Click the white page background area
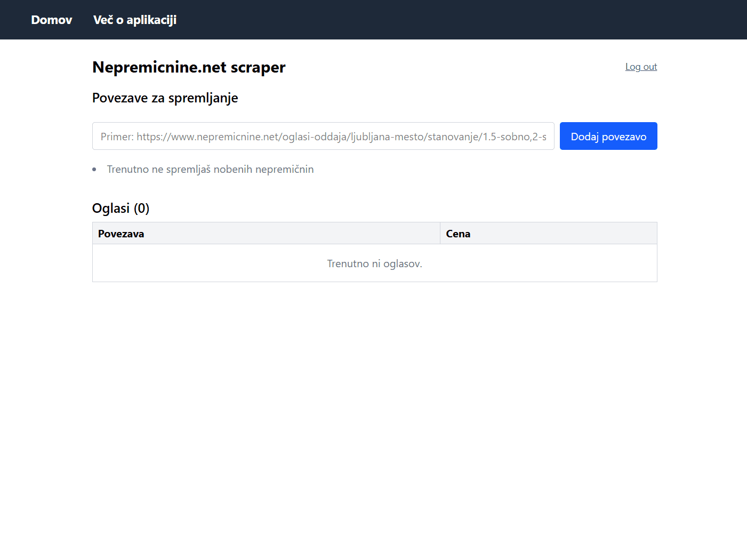 point(373,400)
